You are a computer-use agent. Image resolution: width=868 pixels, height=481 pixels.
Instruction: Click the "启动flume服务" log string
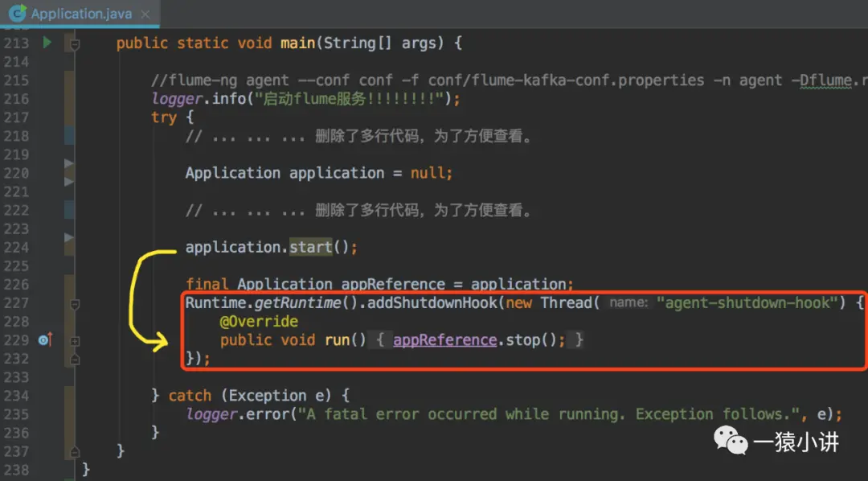pos(350,99)
